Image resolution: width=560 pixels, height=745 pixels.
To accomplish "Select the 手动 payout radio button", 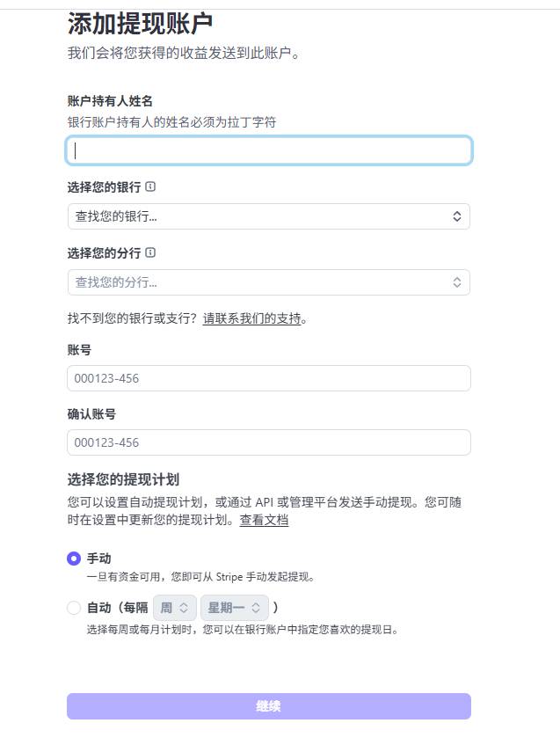I will [x=74, y=559].
